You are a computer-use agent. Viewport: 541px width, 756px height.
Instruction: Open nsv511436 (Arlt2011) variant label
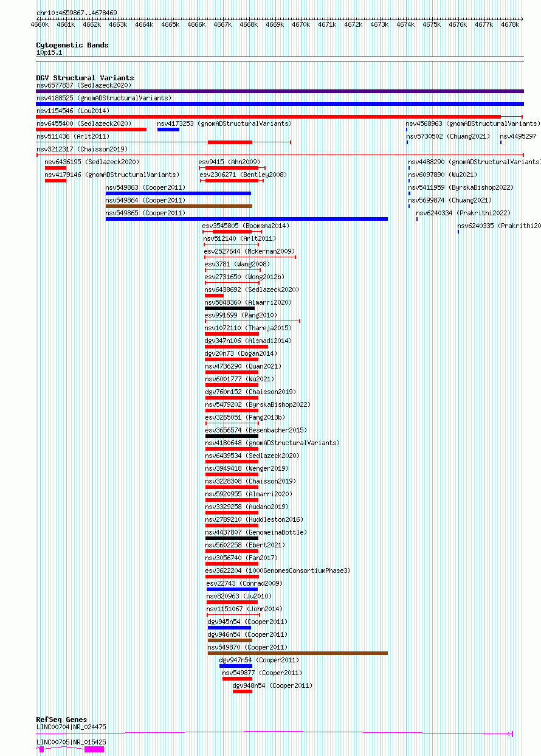(73, 136)
